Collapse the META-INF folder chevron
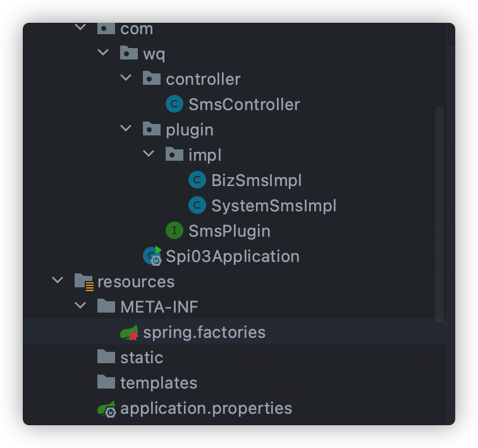Screen dimensions: 478x448 point(80,306)
